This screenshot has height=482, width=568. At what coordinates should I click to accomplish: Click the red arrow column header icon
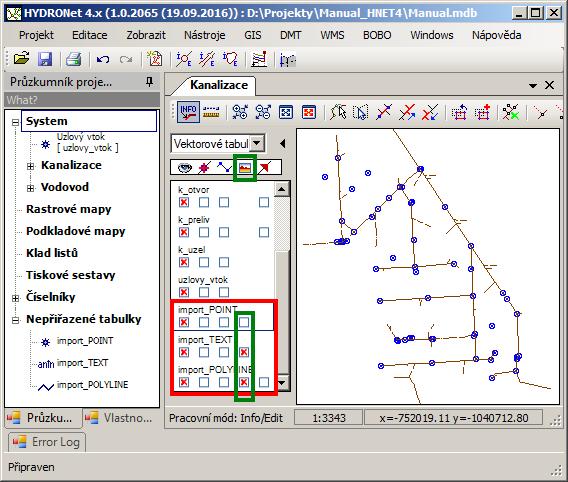[x=265, y=168]
